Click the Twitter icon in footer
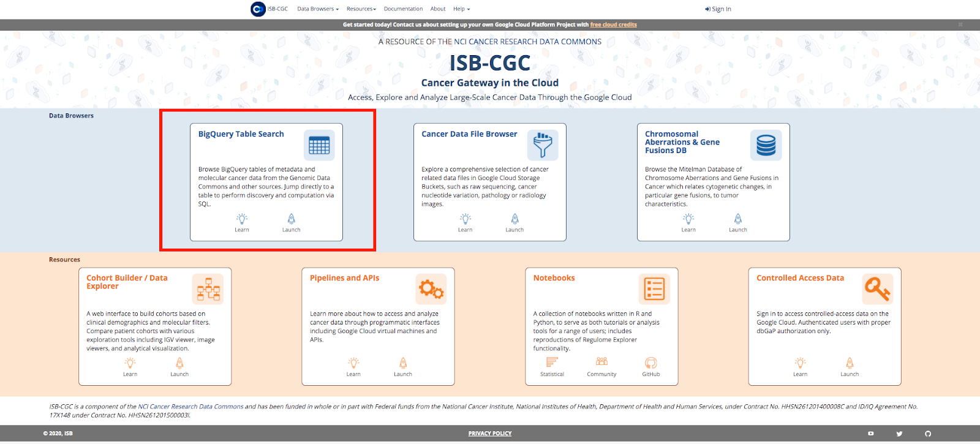This screenshot has height=444, width=980. pyautogui.click(x=899, y=434)
